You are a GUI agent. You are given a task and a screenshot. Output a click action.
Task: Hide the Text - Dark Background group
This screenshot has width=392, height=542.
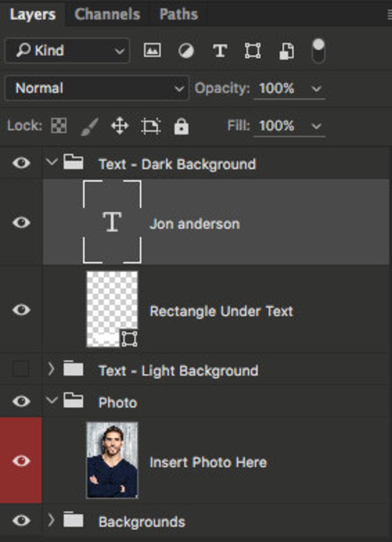tap(21, 163)
